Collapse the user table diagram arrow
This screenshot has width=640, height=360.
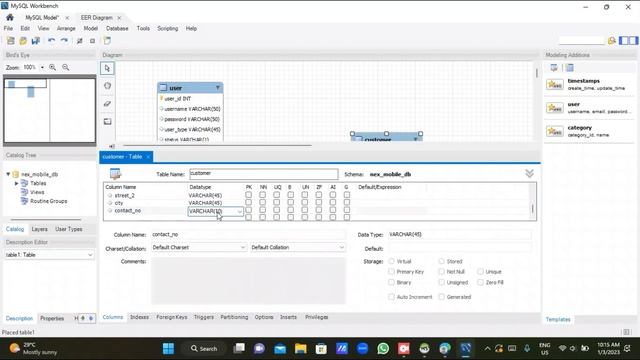pyautogui.click(x=218, y=87)
